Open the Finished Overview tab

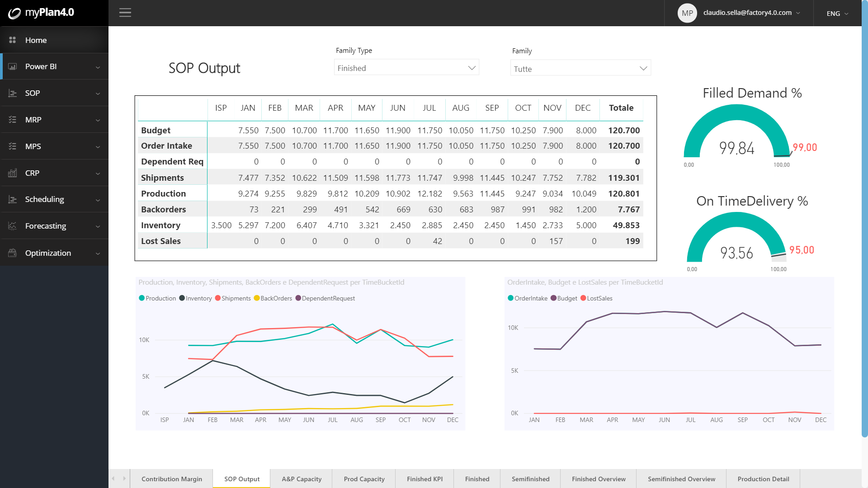599,479
